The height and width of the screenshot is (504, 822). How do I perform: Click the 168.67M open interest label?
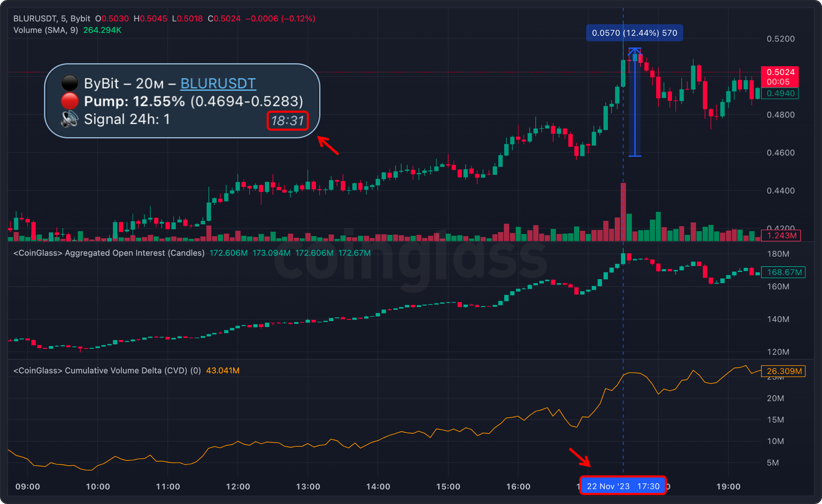[x=784, y=272]
